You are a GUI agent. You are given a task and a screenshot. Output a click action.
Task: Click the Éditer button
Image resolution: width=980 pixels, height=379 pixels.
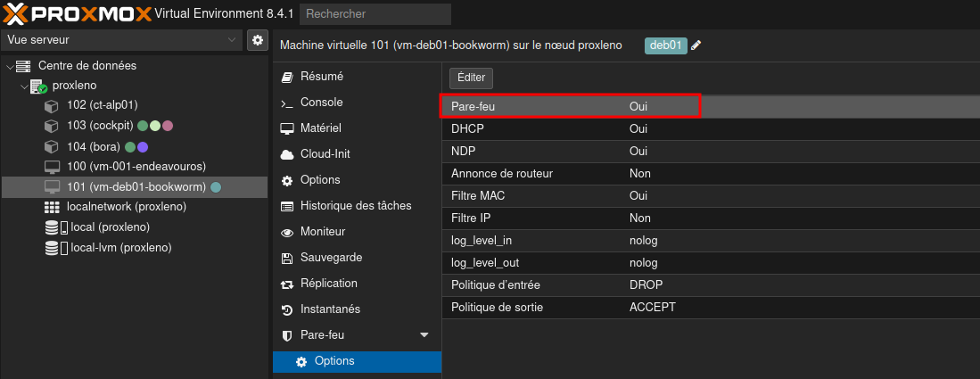point(471,78)
